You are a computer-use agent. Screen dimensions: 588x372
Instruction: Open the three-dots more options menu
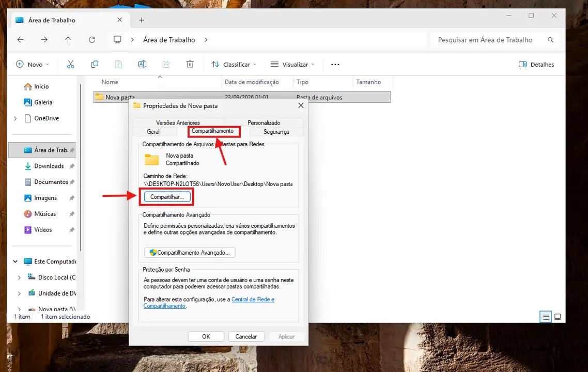335,65
